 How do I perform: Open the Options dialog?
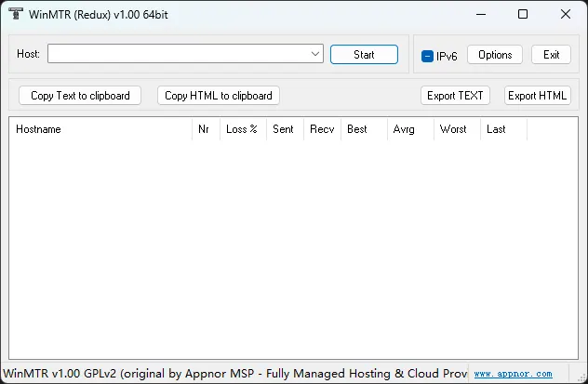(495, 55)
